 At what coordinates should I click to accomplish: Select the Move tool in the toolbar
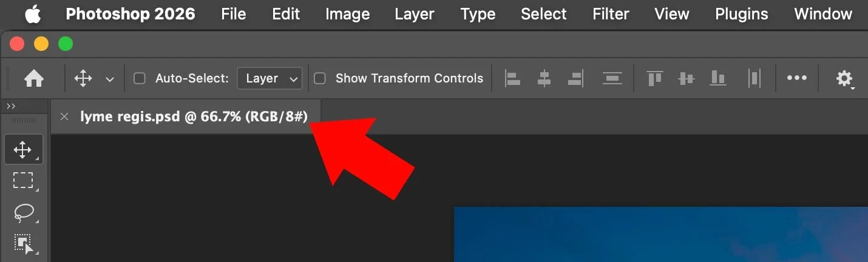[23, 149]
